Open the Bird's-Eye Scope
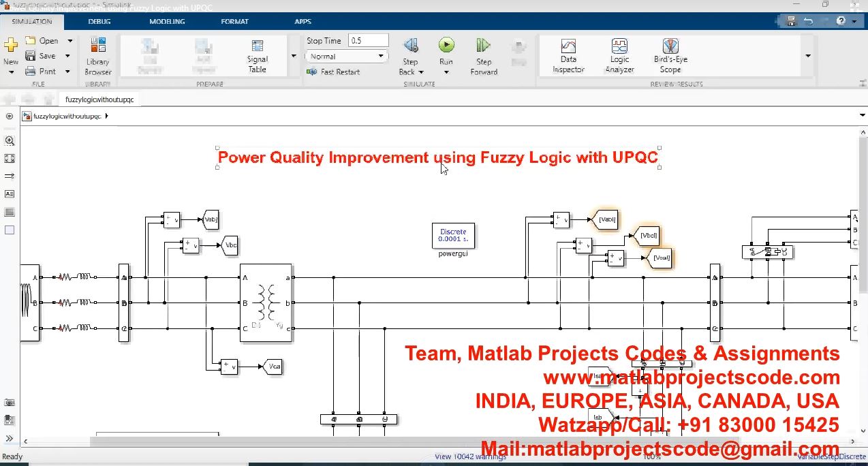 click(670, 56)
